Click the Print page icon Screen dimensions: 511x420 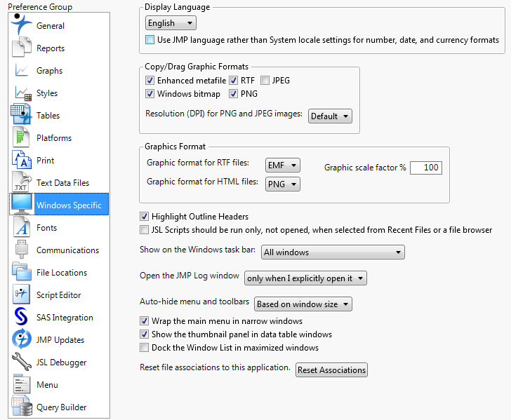(x=22, y=160)
